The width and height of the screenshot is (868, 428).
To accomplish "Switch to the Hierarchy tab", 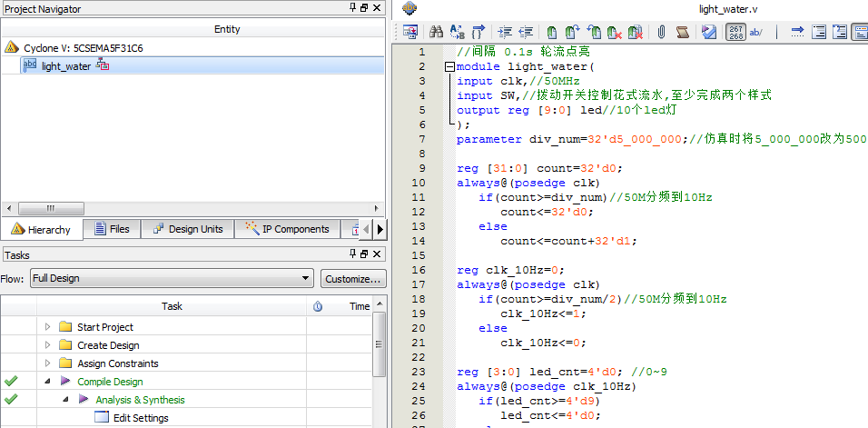I will 42,229.
